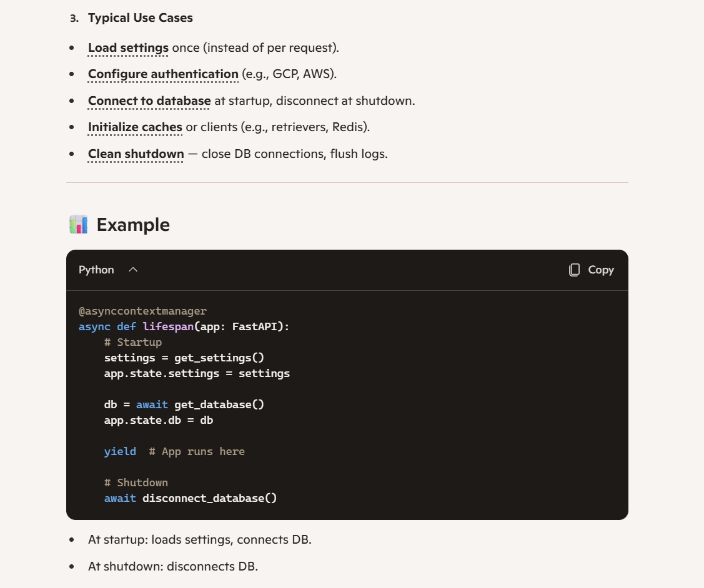Click the "At startup" bullet text

(x=200, y=539)
